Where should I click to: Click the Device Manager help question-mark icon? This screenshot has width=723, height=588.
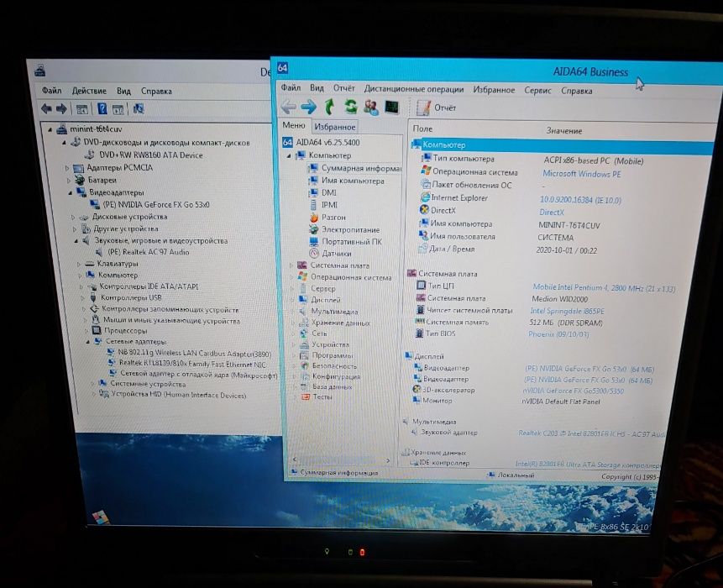pos(102,109)
